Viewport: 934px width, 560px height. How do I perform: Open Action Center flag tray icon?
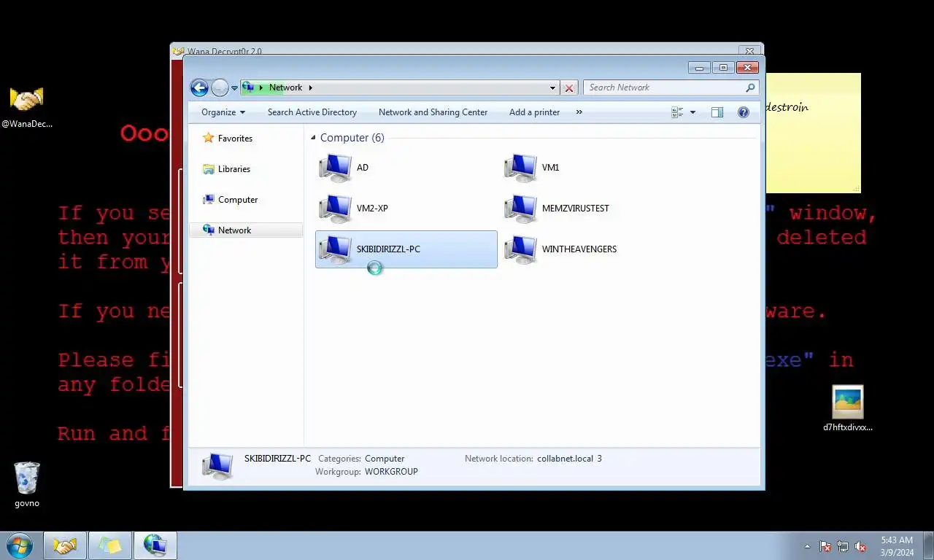pyautogui.click(x=825, y=546)
